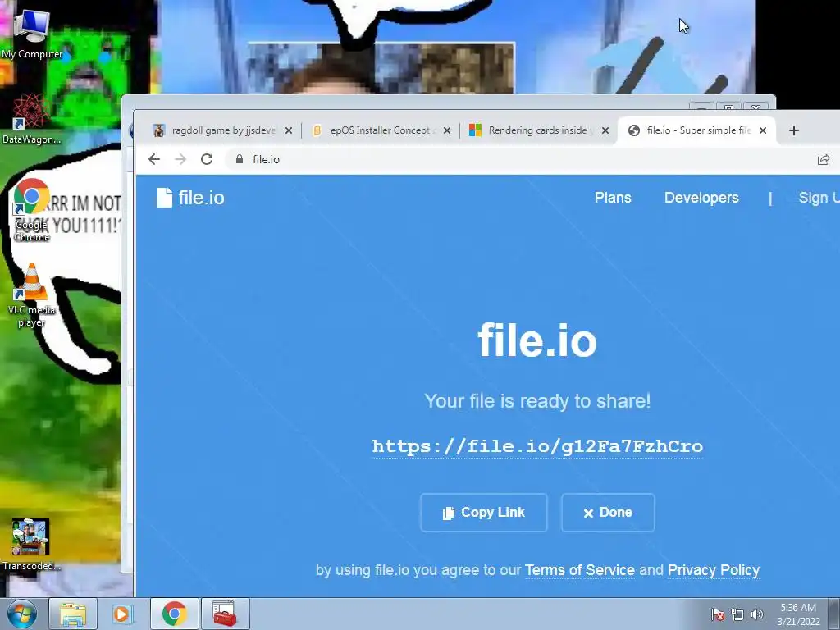
Task: Go forward in browser history
Action: (x=180, y=159)
